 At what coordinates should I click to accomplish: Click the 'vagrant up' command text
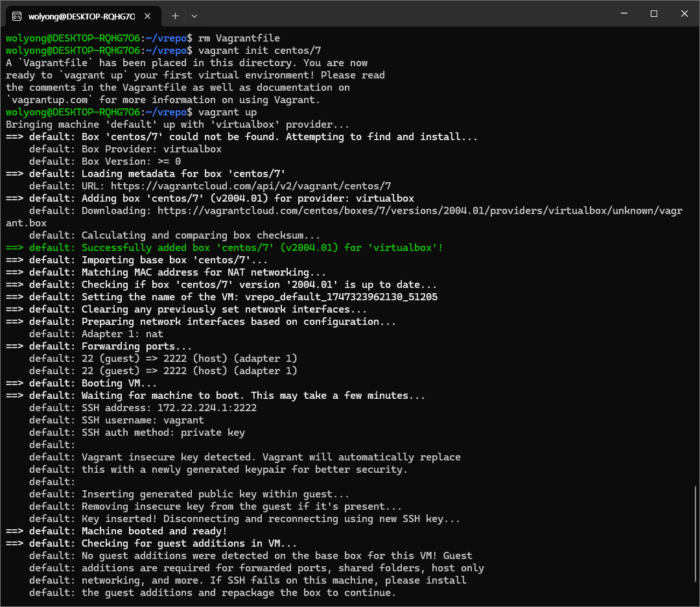point(227,112)
